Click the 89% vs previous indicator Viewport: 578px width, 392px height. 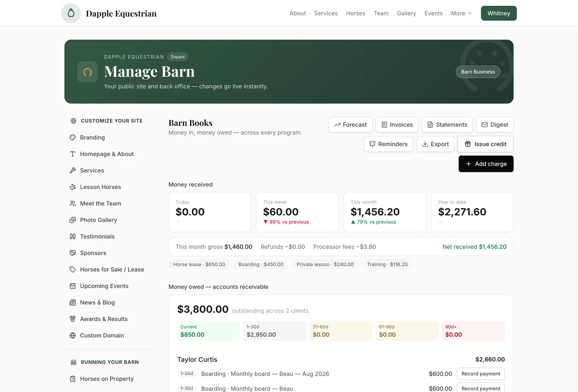[x=286, y=222]
